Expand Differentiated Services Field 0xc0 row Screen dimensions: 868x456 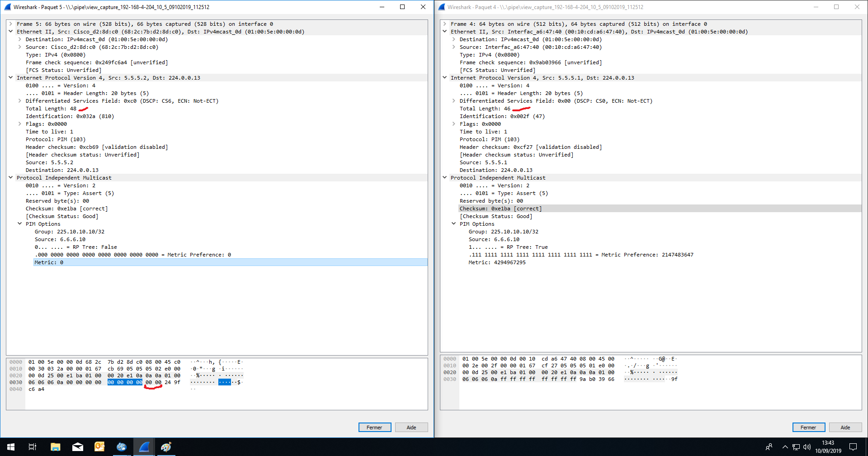19,101
